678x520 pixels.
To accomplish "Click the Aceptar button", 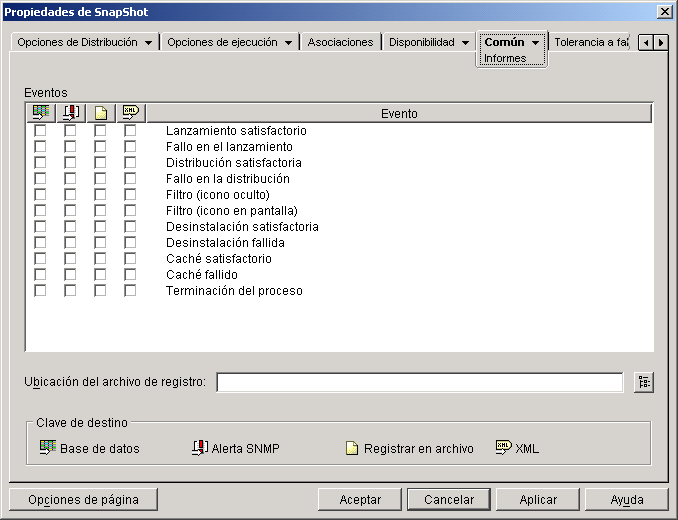I will click(x=360, y=500).
